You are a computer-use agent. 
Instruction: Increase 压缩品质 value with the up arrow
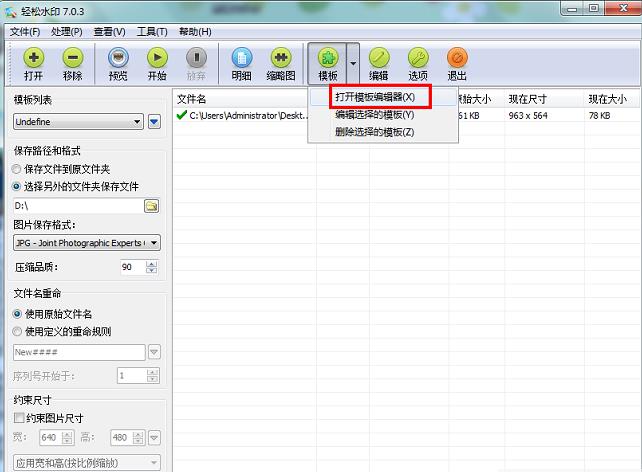point(152,264)
